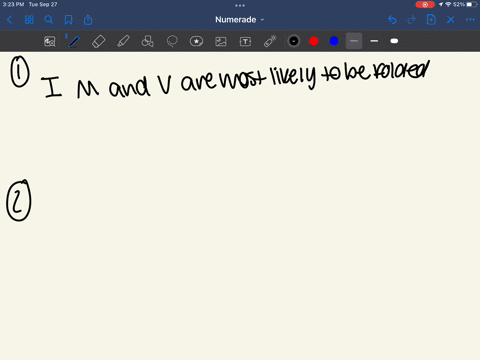This screenshot has height=360, width=480.
Task: Select the medium stroke width
Action: pos(374,41)
